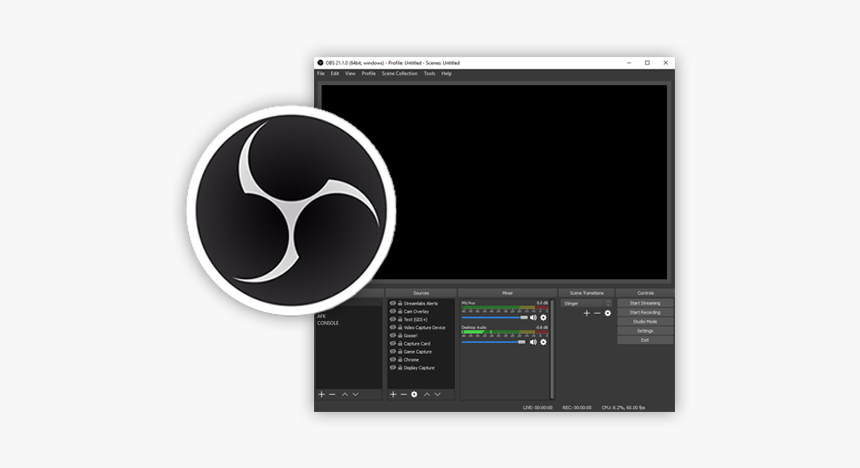The height and width of the screenshot is (468, 860).
Task: Open the View menu
Action: click(x=350, y=74)
